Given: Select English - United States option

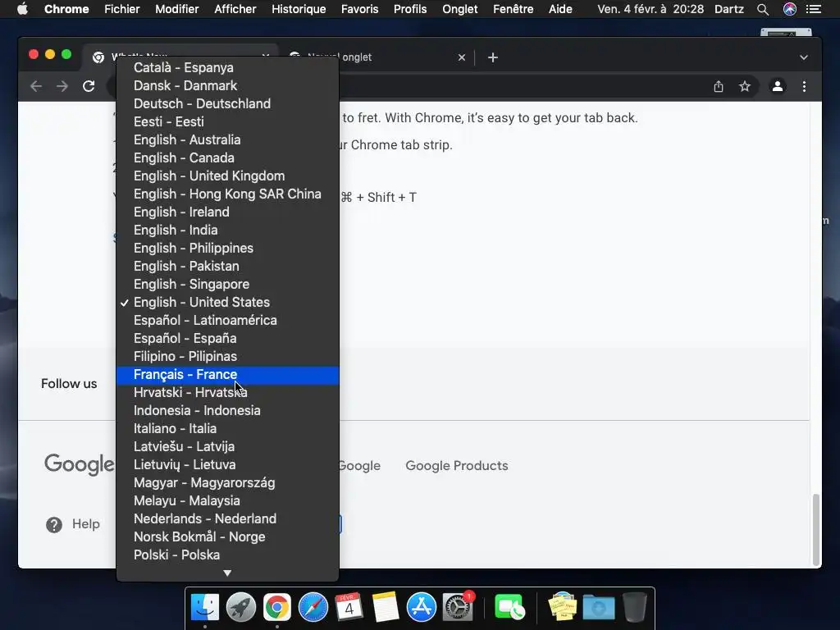Looking at the screenshot, I should tap(227, 302).
